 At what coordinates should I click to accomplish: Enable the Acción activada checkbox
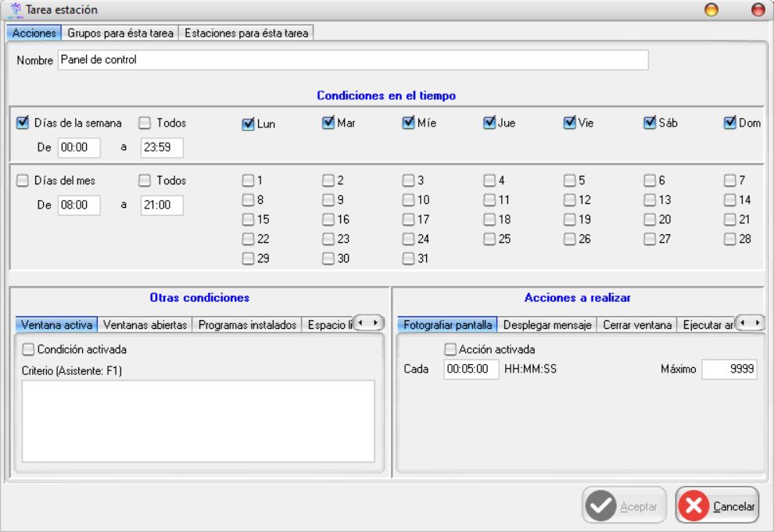click(x=450, y=349)
